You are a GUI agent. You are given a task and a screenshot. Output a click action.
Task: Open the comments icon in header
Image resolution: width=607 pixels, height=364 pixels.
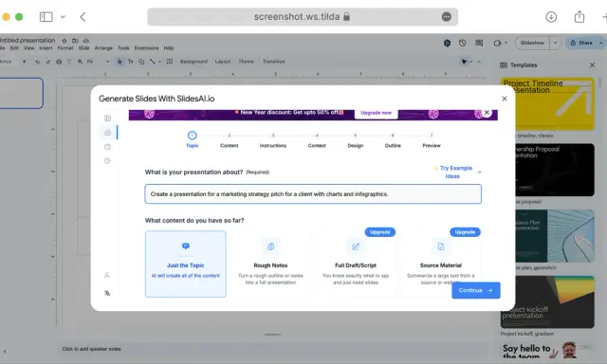point(479,43)
